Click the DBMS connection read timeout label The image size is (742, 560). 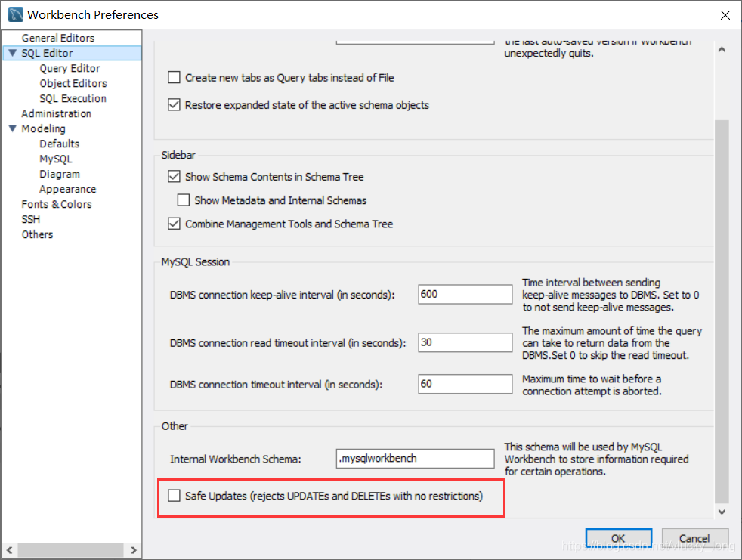coord(288,343)
